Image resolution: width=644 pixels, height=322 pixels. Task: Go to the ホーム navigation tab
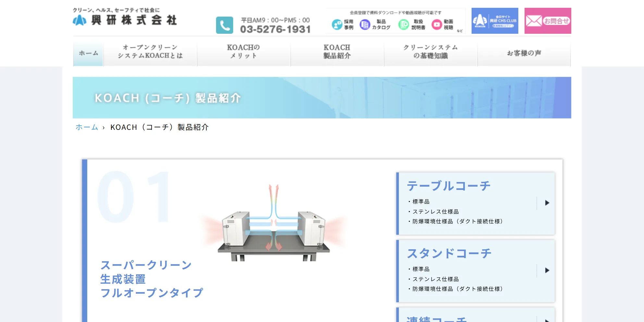pos(88,53)
